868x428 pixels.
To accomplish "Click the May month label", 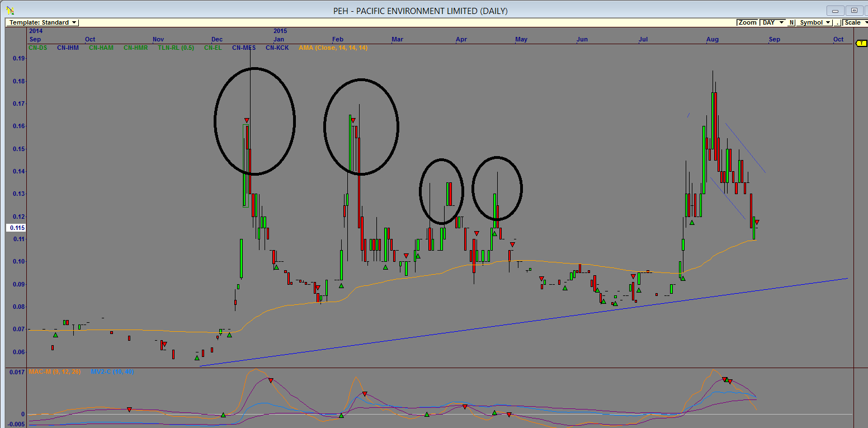I will point(521,39).
